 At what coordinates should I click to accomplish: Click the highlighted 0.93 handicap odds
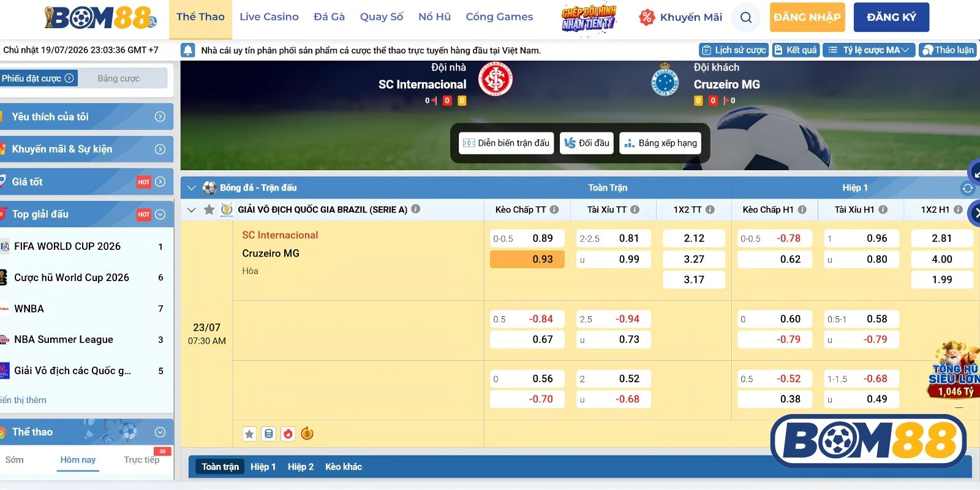tap(527, 259)
